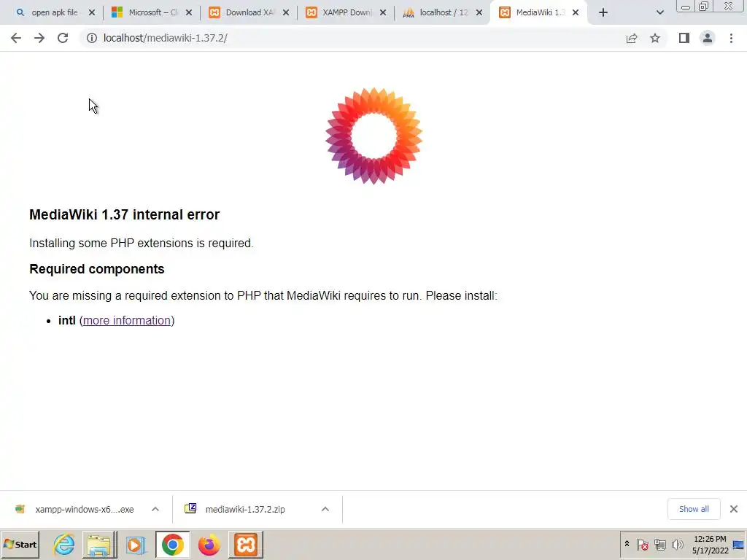Viewport: 747px width, 560px height.
Task: Show hidden system tray icons
Action: [x=627, y=544]
